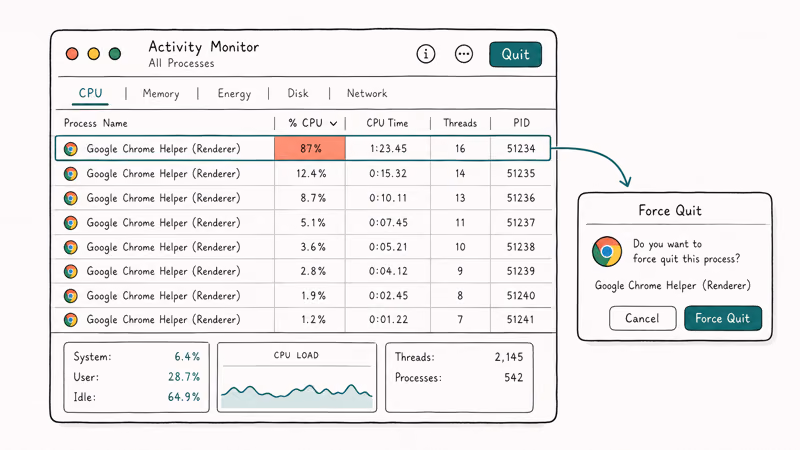Click PID value 51234

pos(521,148)
